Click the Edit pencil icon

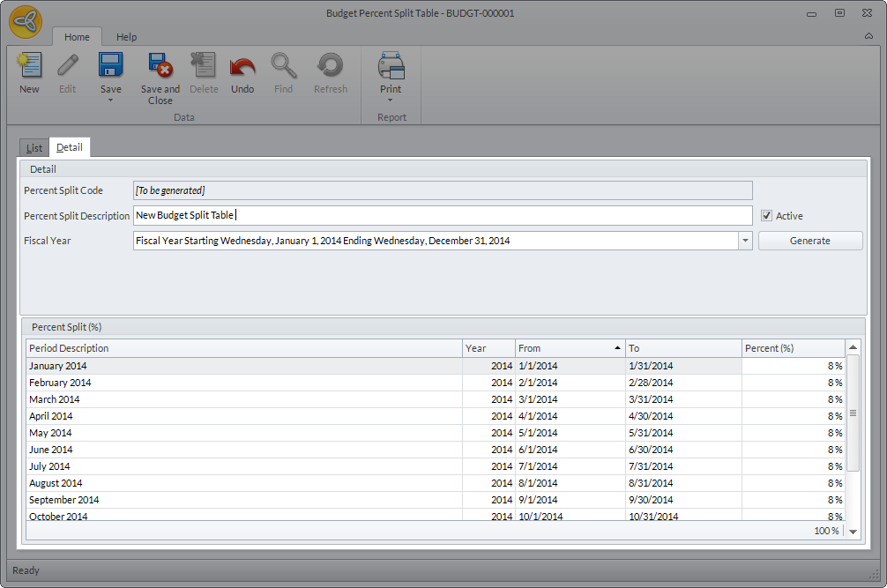coord(68,67)
